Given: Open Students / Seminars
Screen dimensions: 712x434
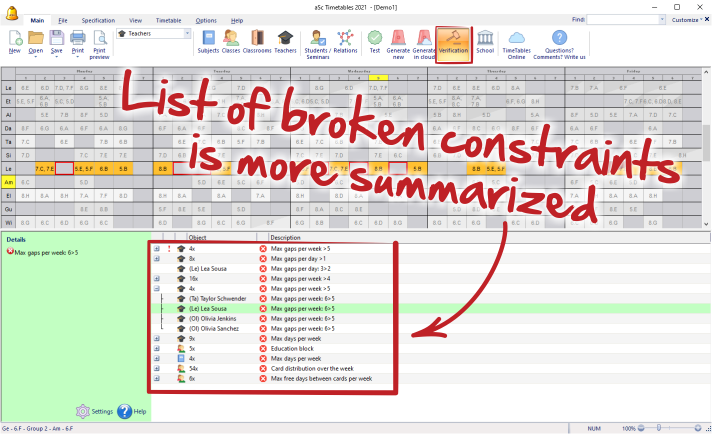Looking at the screenshot, I should coord(317,45).
